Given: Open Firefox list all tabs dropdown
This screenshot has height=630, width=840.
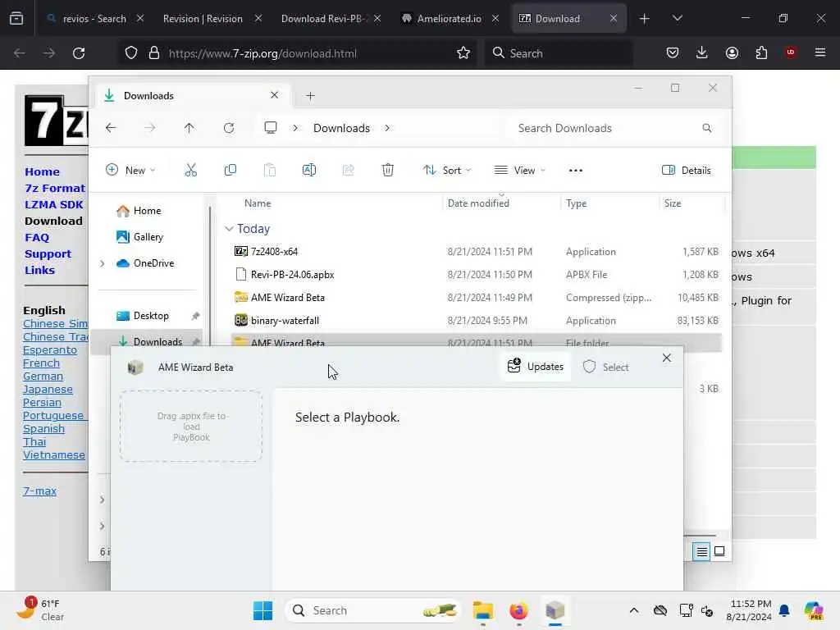Looking at the screenshot, I should pyautogui.click(x=677, y=18).
